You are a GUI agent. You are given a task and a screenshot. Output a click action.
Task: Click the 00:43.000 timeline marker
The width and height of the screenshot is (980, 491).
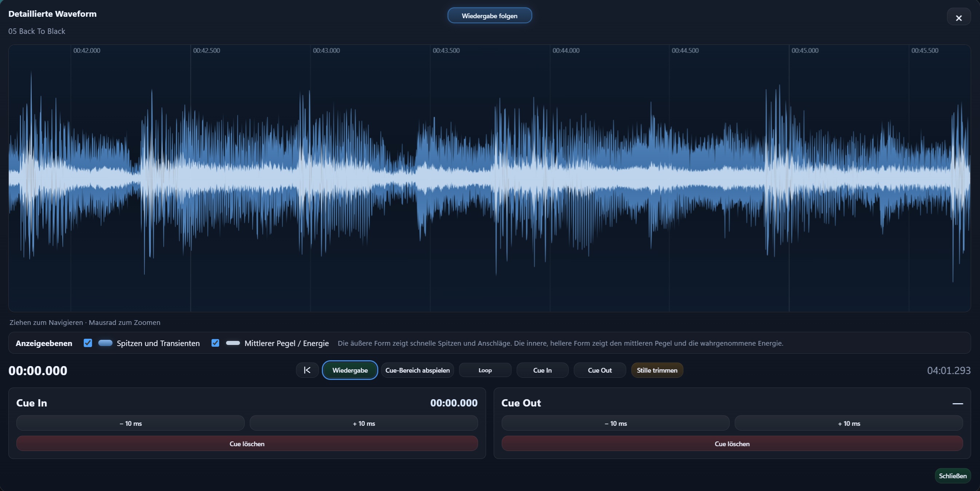327,50
